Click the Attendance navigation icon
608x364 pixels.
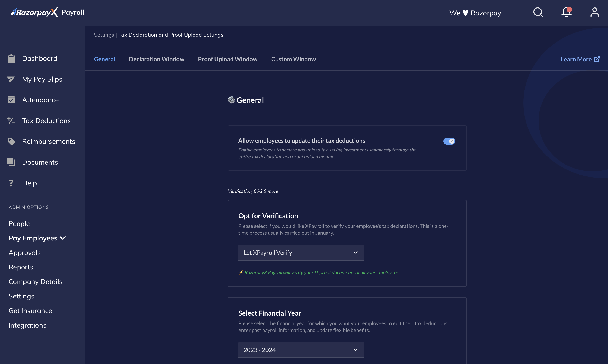click(11, 99)
